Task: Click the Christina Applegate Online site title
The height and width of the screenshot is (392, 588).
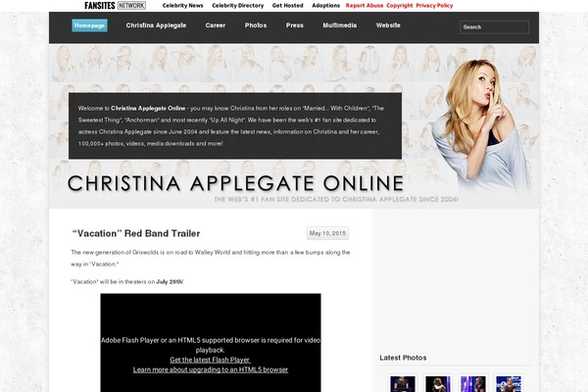Action: 235,183
